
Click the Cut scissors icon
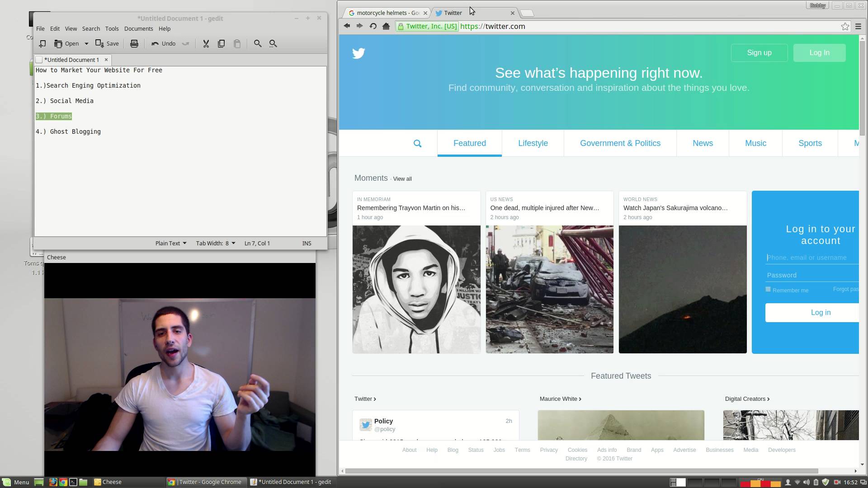click(x=206, y=44)
